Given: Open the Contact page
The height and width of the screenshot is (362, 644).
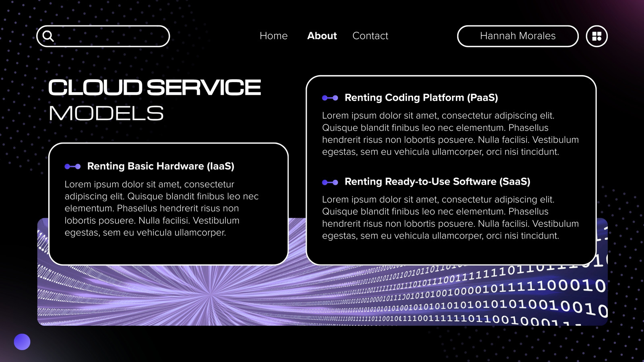Looking at the screenshot, I should (x=370, y=36).
